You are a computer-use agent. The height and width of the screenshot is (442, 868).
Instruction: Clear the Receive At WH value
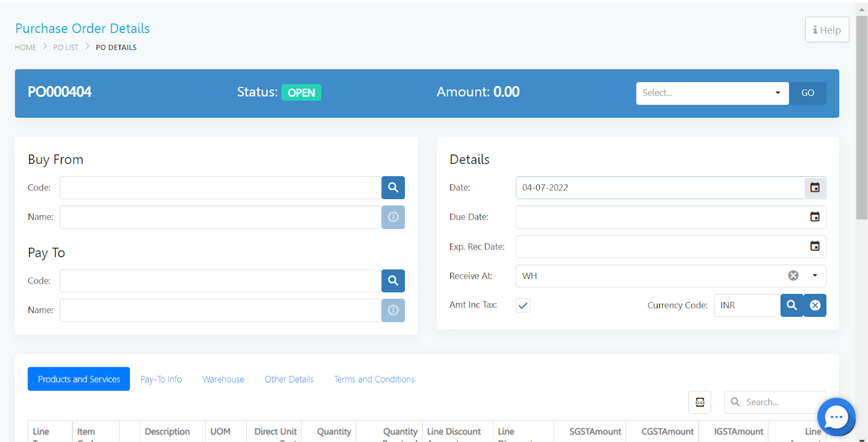click(x=793, y=276)
